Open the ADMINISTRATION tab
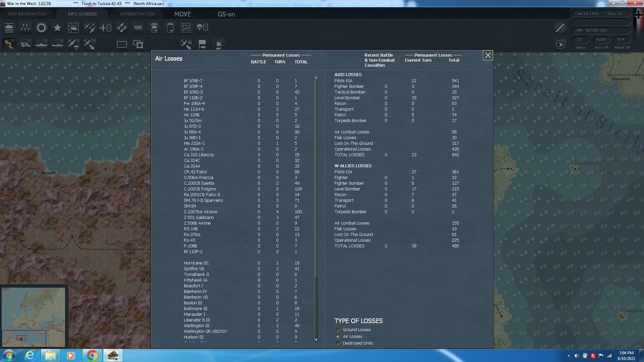Viewport: 644px width, 362px height. coord(137,14)
